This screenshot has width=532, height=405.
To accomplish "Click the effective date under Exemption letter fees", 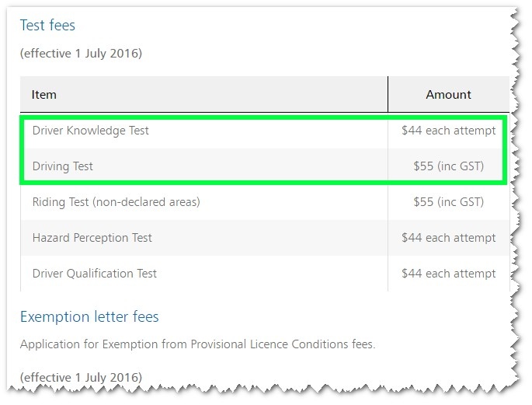I will coord(81,377).
